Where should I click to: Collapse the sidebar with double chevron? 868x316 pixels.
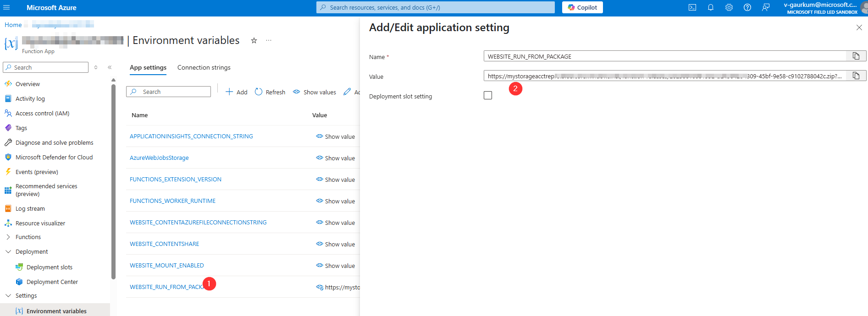coord(110,67)
